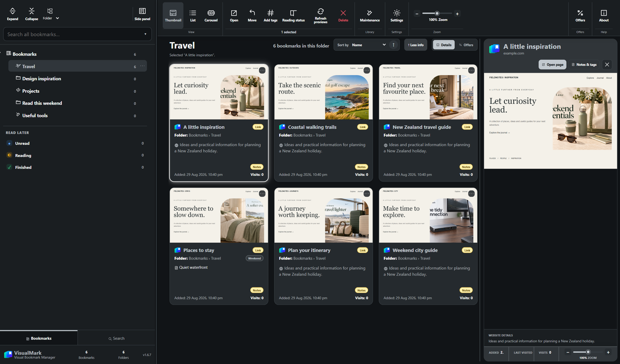Viewport: 620px width, 364px height.
Task: Open Settings from the toolbar
Action: 397,15
